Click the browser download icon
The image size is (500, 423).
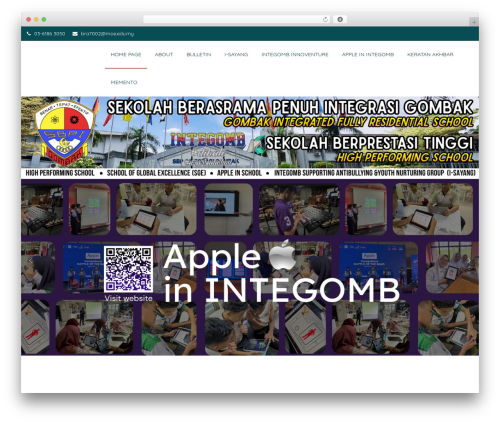[340, 19]
